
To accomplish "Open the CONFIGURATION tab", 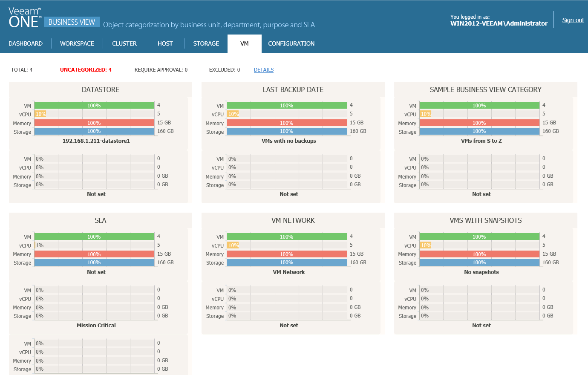I will tap(291, 43).
